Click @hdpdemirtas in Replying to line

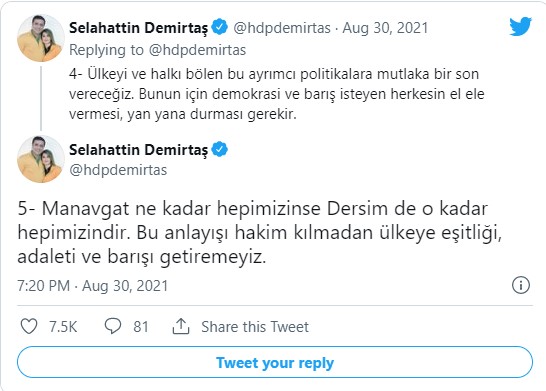click(197, 50)
